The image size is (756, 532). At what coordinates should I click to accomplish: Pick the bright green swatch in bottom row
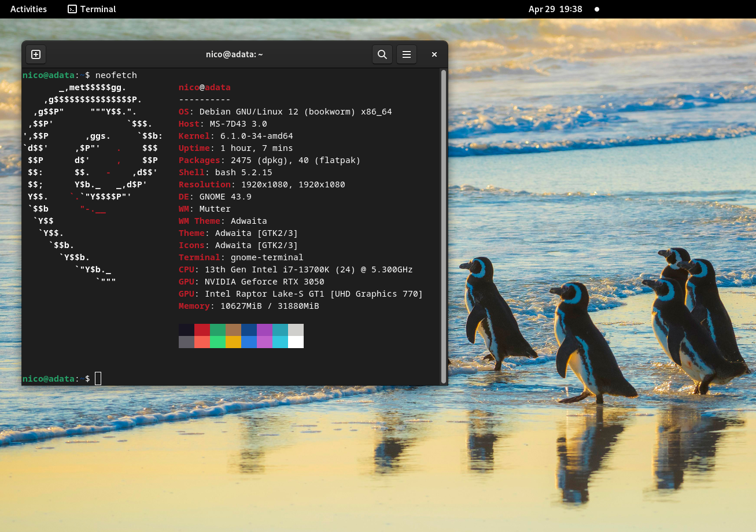pyautogui.click(x=217, y=342)
